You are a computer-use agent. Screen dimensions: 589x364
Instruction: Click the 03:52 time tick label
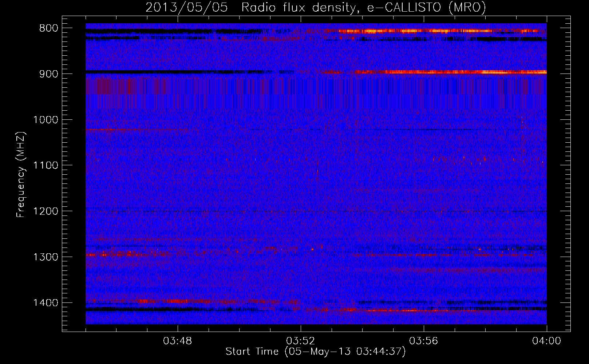(x=301, y=341)
